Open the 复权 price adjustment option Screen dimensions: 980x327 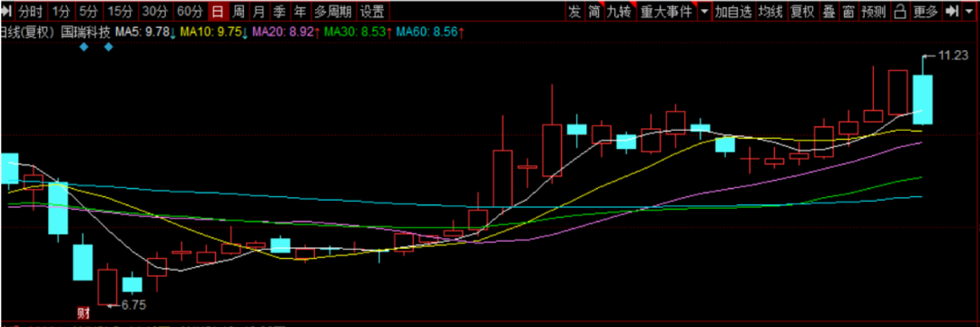click(802, 11)
